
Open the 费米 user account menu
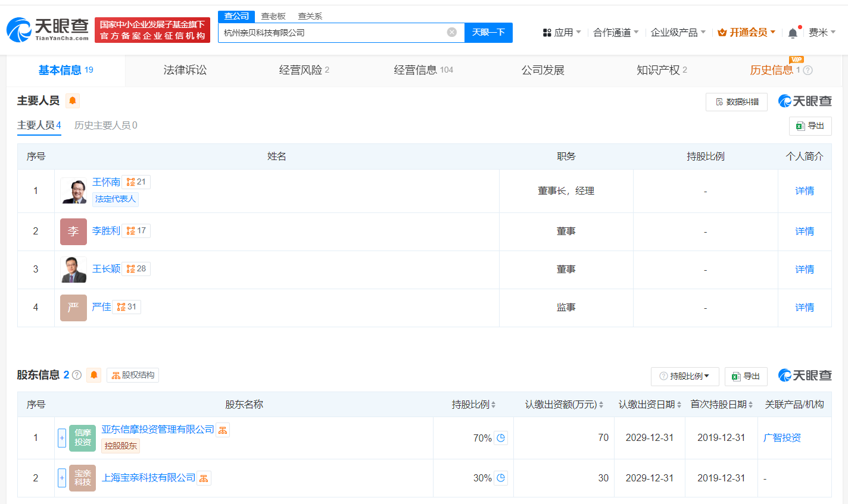(822, 33)
